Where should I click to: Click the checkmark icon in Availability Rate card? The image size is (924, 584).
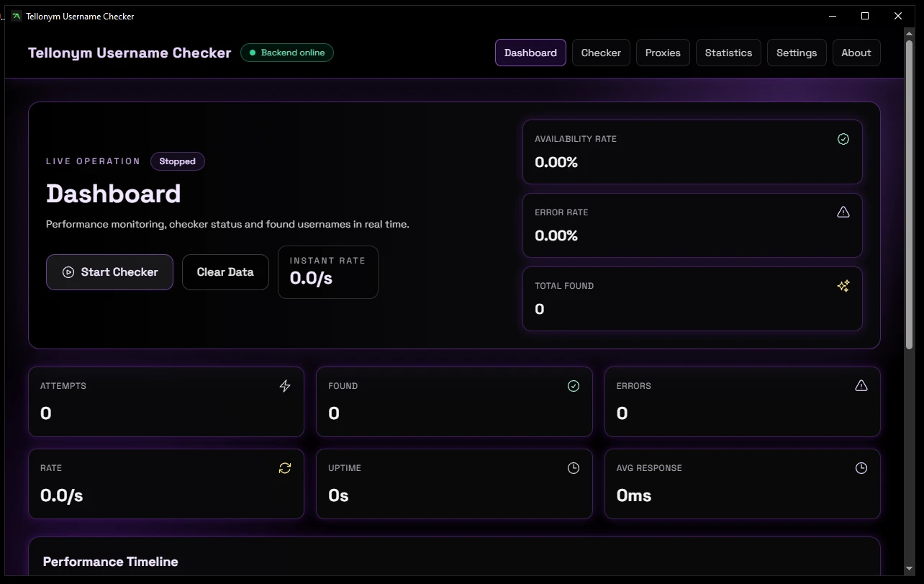pos(843,139)
